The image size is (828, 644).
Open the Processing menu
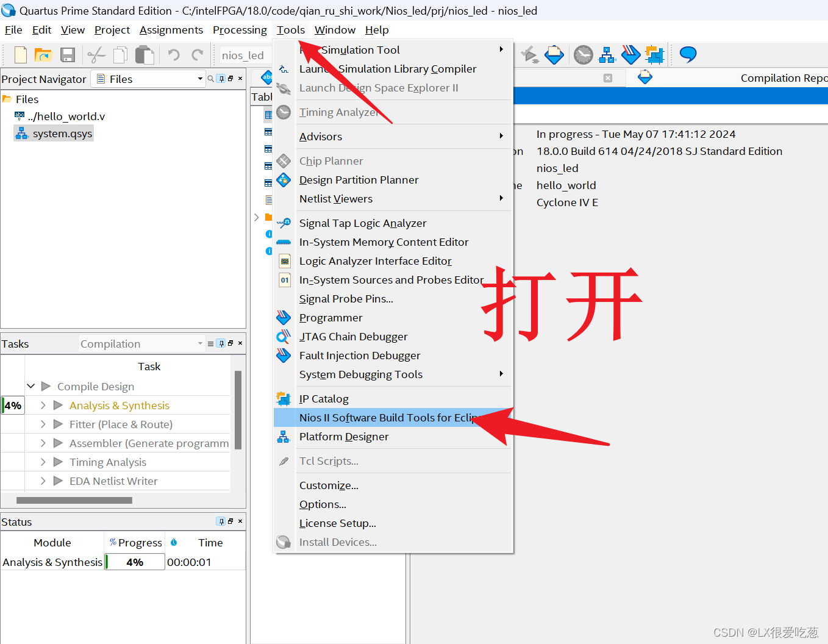point(240,30)
